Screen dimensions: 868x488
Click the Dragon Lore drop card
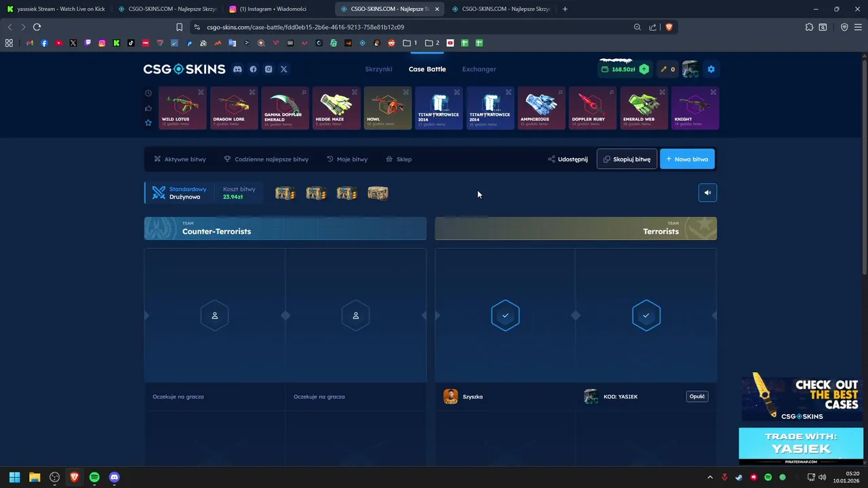[234, 108]
